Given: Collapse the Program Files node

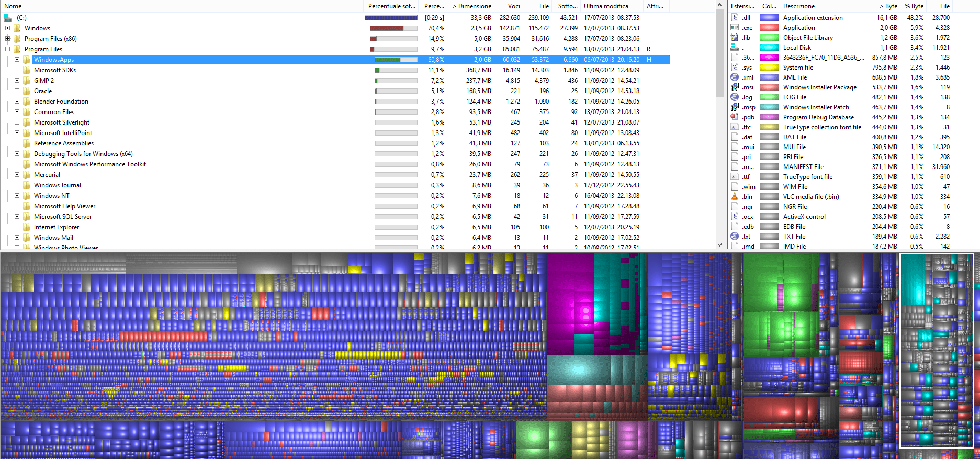Looking at the screenshot, I should pos(7,49).
